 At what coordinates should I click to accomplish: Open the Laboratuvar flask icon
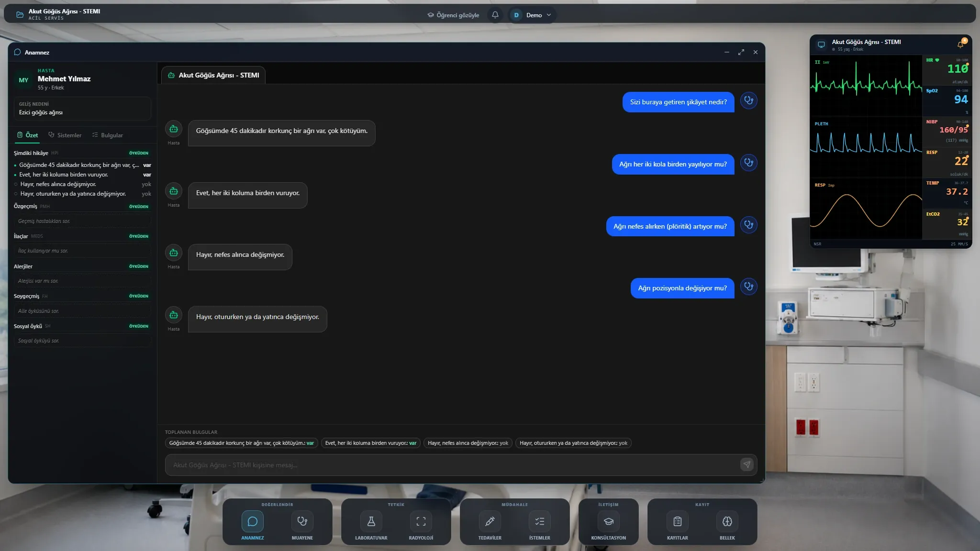pos(371,525)
